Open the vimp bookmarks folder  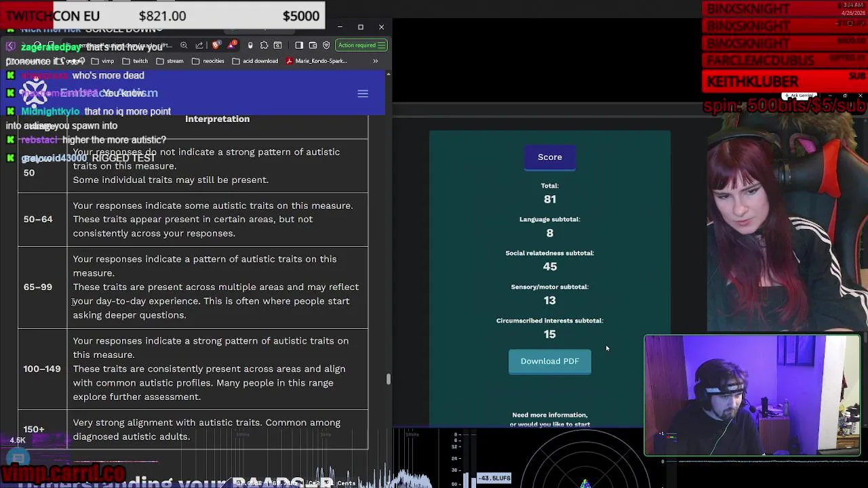(x=102, y=61)
